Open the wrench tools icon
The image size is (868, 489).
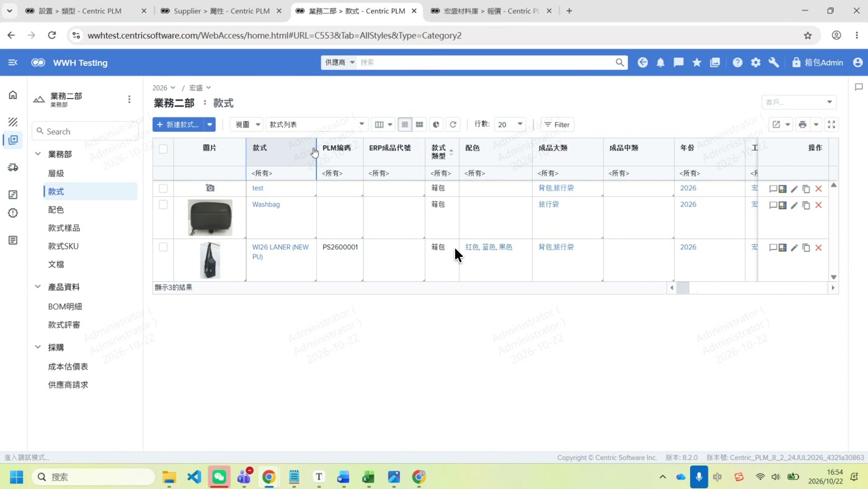(x=774, y=63)
